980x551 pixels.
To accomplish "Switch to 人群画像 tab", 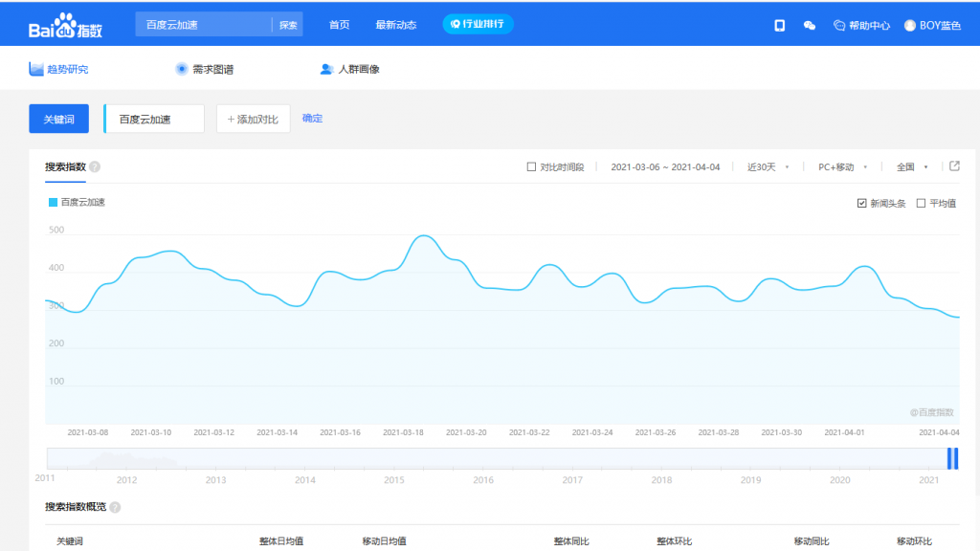I will pyautogui.click(x=350, y=69).
